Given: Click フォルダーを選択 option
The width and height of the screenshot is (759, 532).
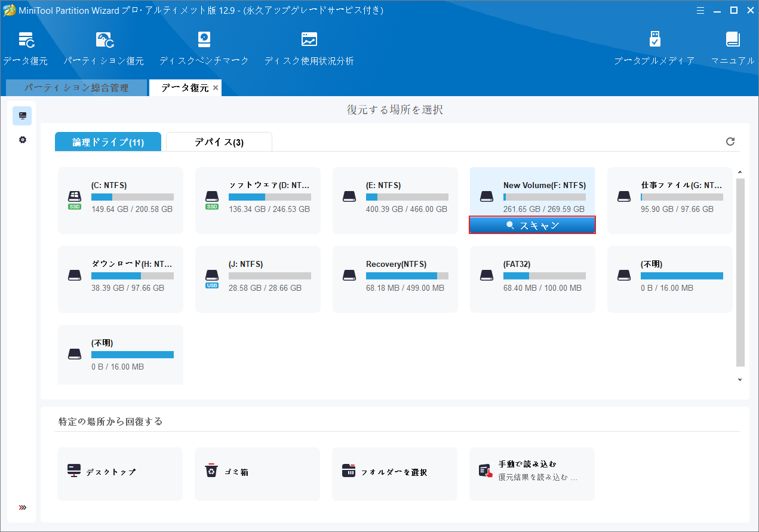Looking at the screenshot, I should click(395, 474).
